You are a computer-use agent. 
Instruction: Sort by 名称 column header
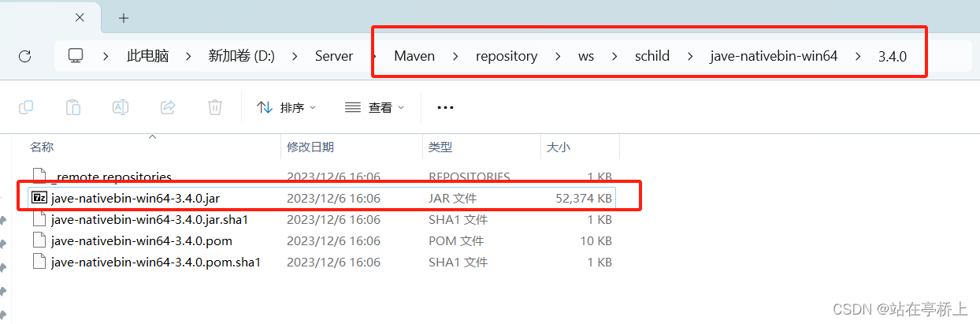pyautogui.click(x=42, y=147)
